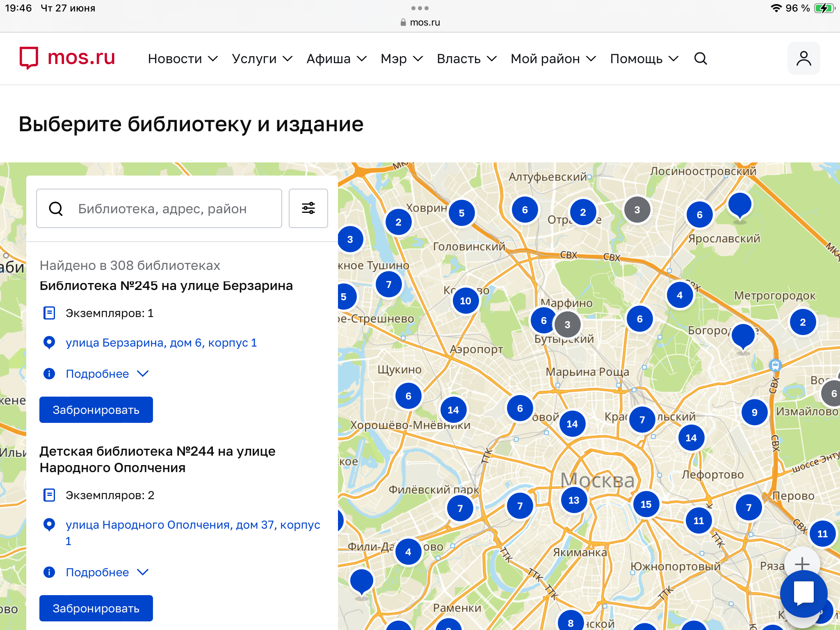Click Забронировать for Библиотека №245
This screenshot has width=840, height=630.
pos(96,410)
